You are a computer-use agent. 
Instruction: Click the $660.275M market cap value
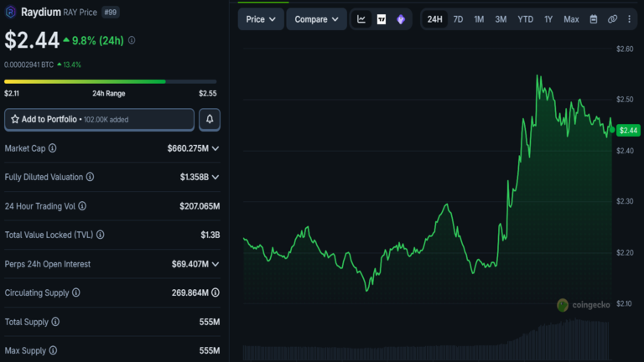point(188,148)
